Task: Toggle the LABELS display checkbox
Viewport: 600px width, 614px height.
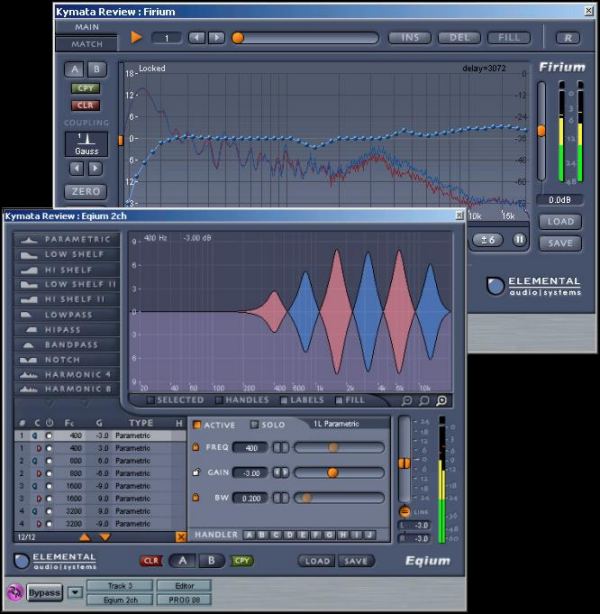Action: tap(284, 400)
